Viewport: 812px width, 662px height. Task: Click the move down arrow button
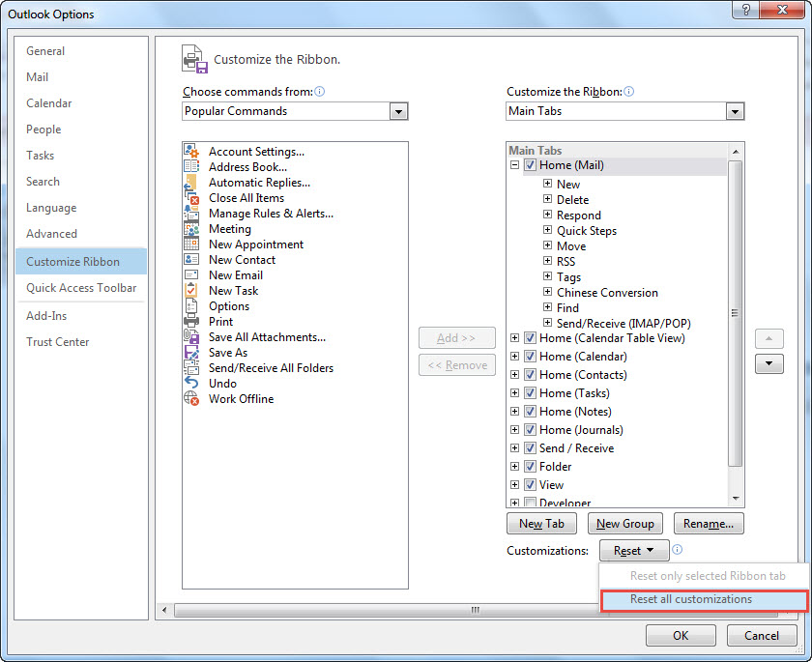[769, 364]
